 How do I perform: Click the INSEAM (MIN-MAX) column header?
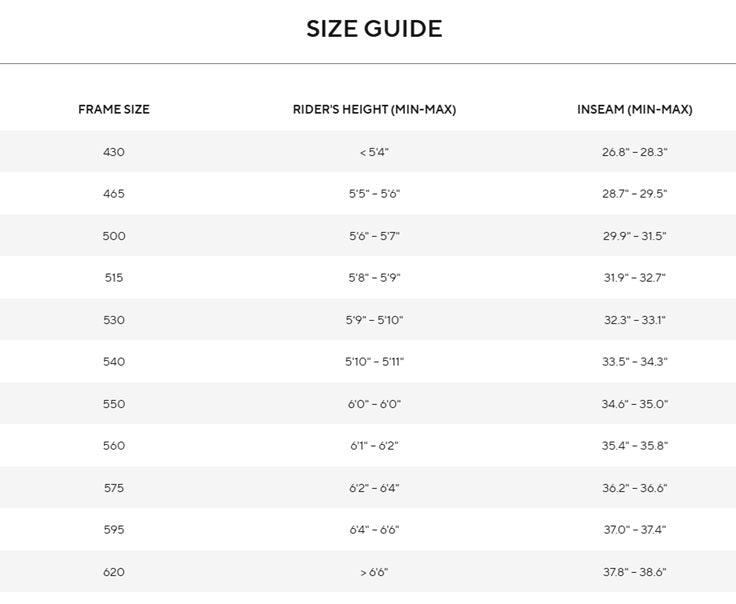tap(635, 109)
